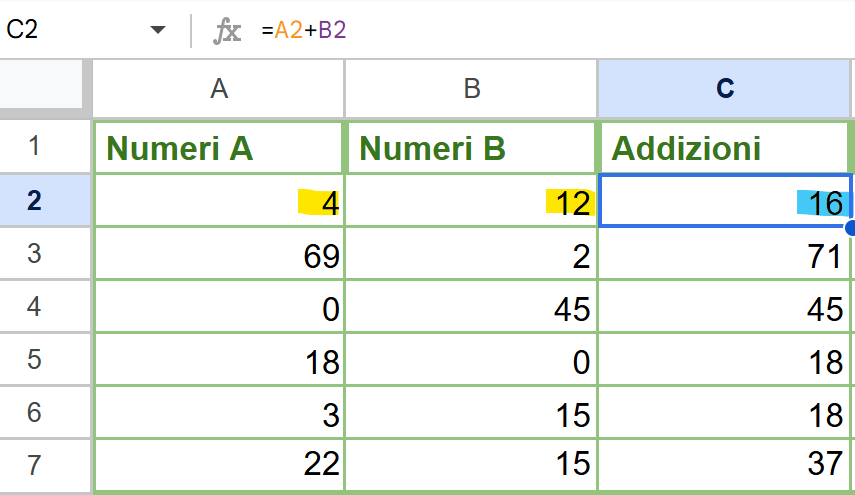The height and width of the screenshot is (495, 855).
Task: Select the row 5 header
Action: point(35,360)
